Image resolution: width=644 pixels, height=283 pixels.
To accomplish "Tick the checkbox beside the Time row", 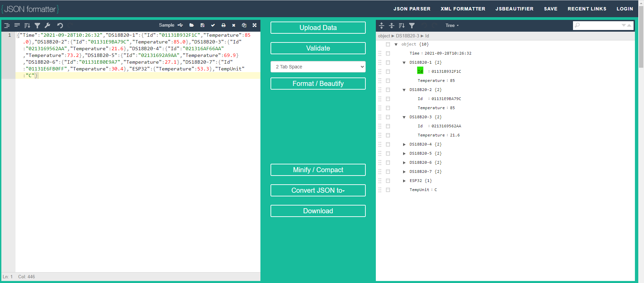I will pos(388,53).
